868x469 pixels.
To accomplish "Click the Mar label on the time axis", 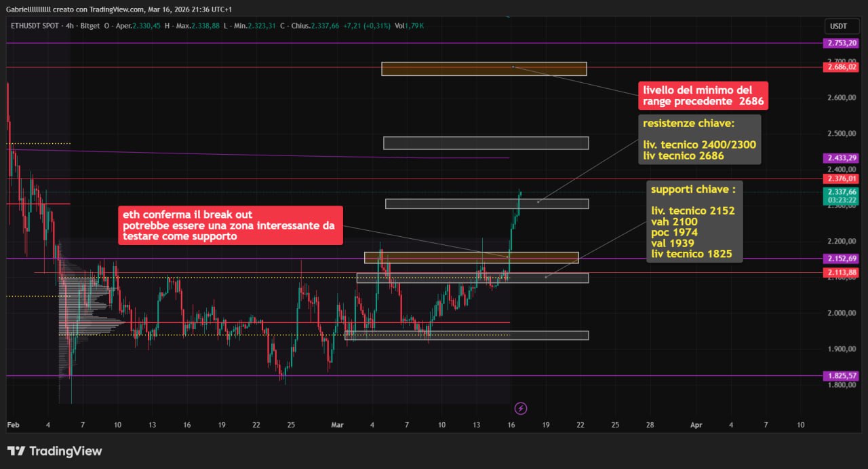I will (x=338, y=425).
